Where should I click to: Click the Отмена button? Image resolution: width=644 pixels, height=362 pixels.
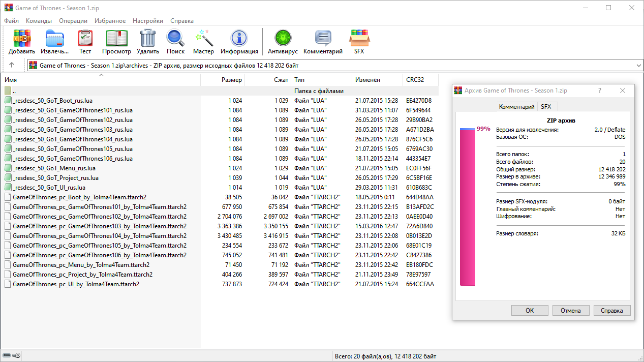click(571, 311)
